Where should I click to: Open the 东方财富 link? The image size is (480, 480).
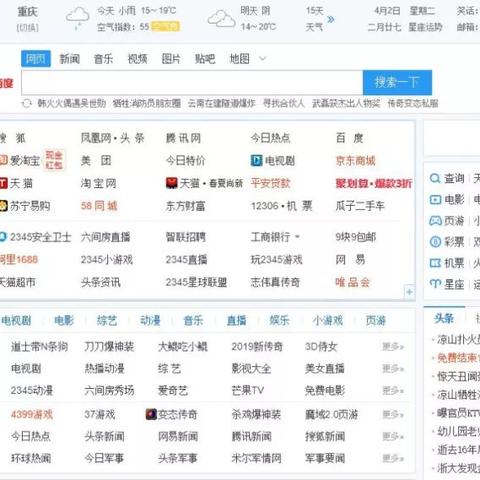pyautogui.click(x=185, y=206)
